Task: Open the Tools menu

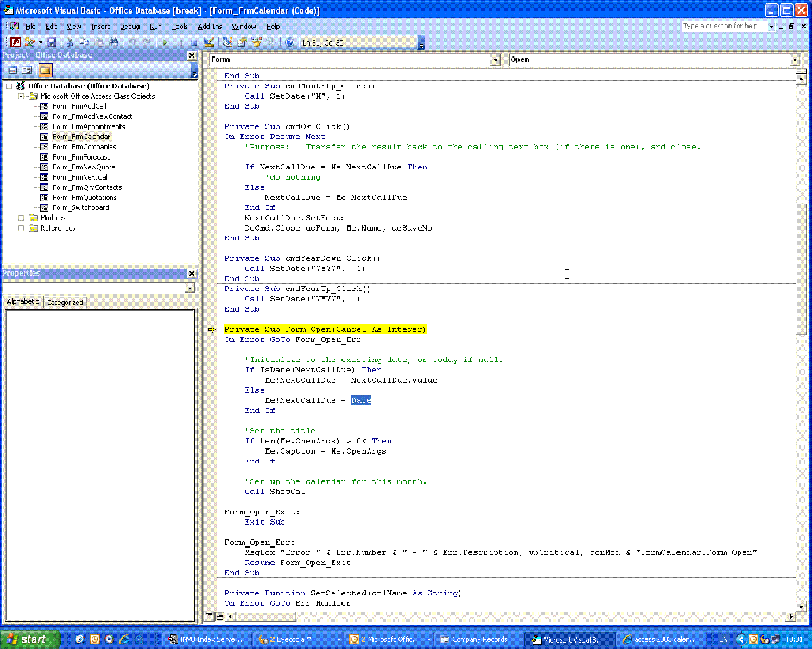Action: point(180,26)
